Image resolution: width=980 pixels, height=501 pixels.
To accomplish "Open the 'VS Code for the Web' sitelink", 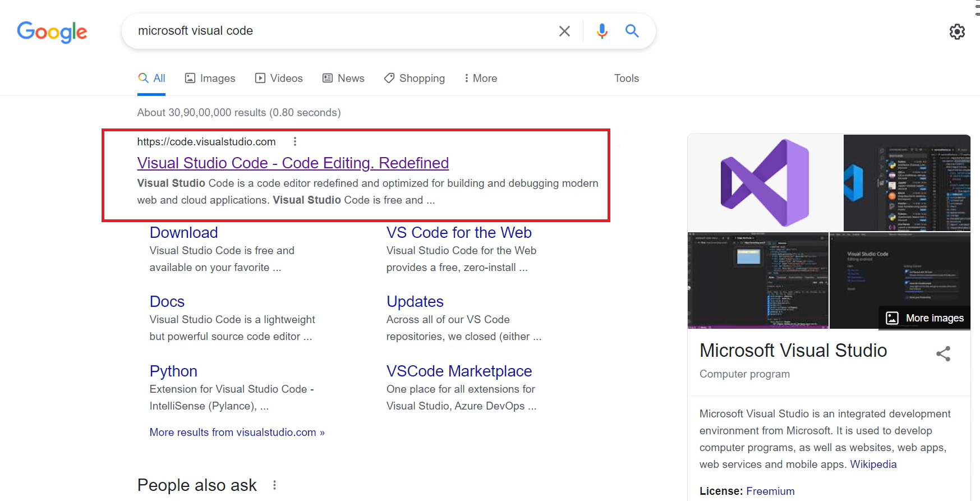I will [x=459, y=232].
